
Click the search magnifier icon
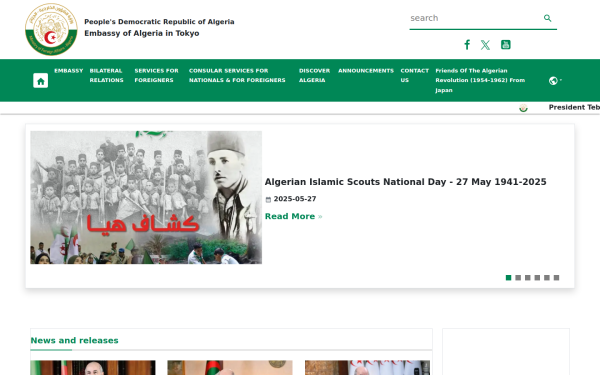click(x=548, y=18)
